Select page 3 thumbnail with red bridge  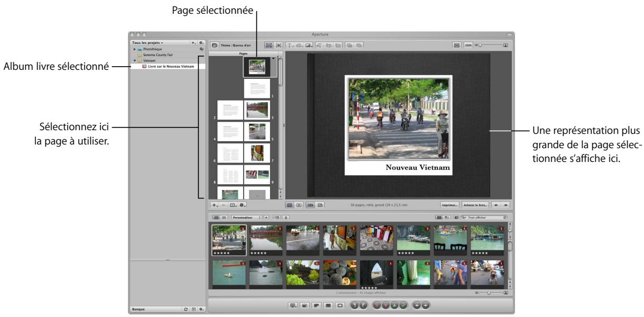click(257, 110)
